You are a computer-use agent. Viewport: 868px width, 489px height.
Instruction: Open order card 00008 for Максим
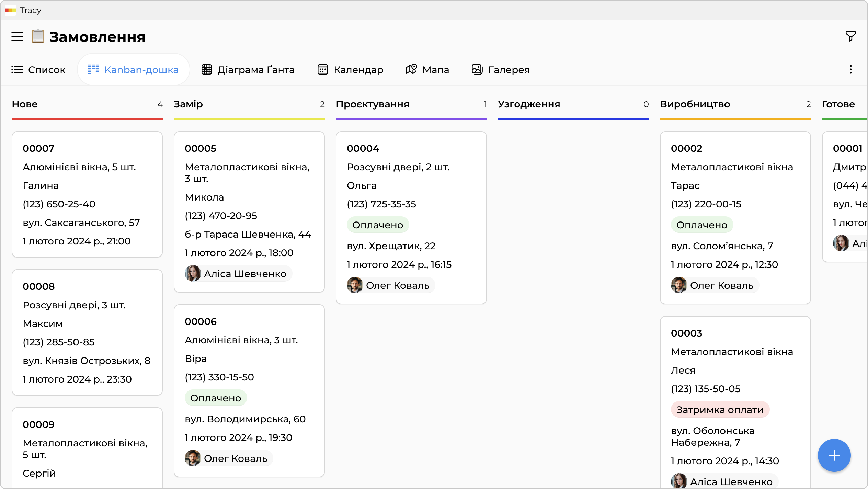[87, 332]
